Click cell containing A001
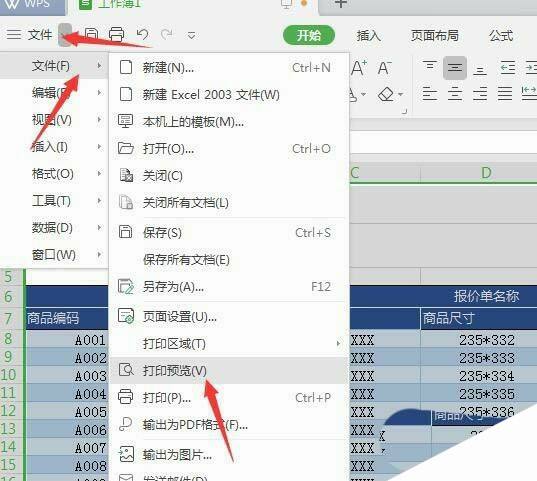 (x=67, y=340)
